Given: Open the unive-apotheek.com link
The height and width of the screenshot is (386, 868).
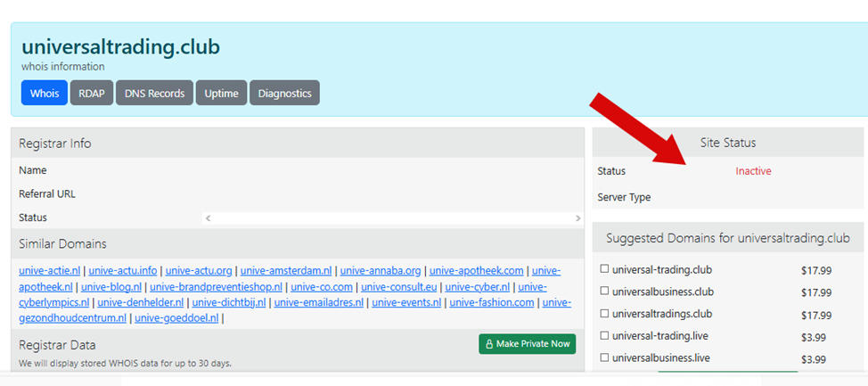Looking at the screenshot, I should (477, 271).
